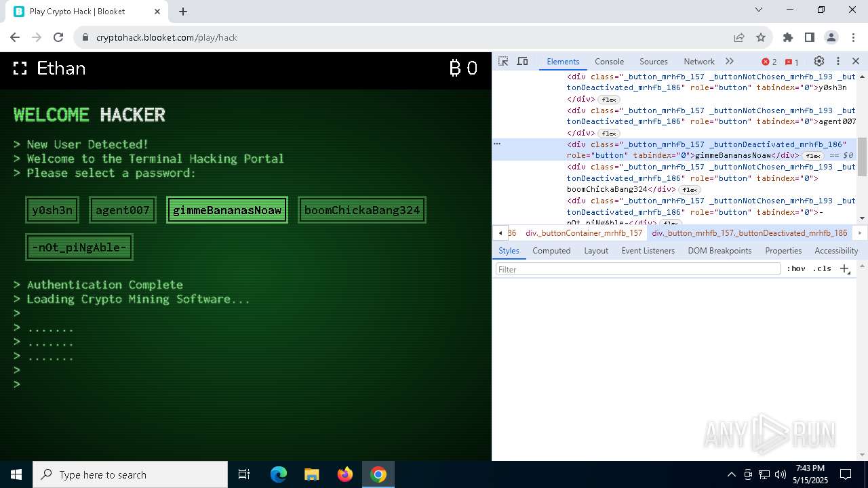Viewport: 868px width, 488px height.
Task: Click the Windows search box
Action: point(130,474)
